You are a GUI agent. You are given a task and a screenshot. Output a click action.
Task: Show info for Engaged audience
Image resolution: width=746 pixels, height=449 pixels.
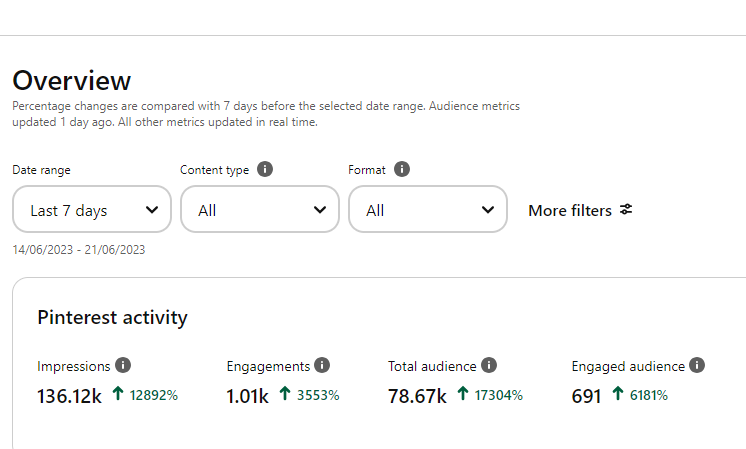pyautogui.click(x=697, y=366)
